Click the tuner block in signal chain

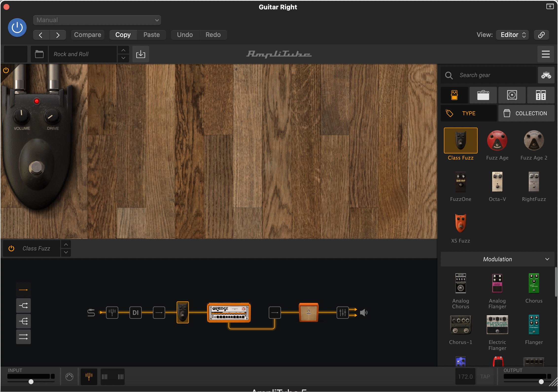pyautogui.click(x=112, y=313)
